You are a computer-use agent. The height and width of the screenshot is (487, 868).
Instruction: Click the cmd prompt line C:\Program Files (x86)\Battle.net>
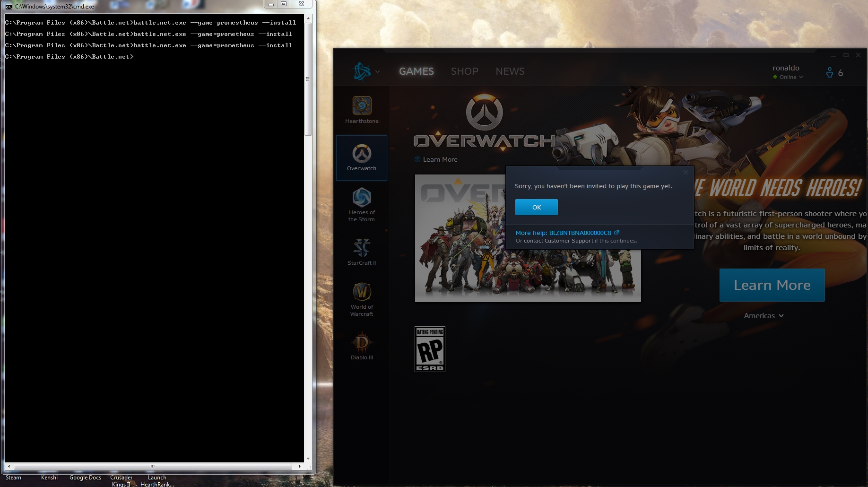[69, 57]
